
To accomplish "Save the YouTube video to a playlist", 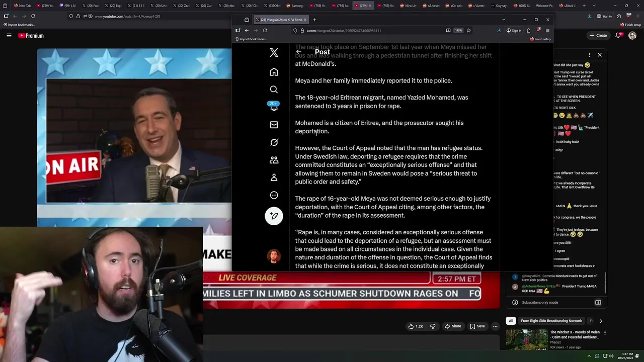I will [477, 326].
